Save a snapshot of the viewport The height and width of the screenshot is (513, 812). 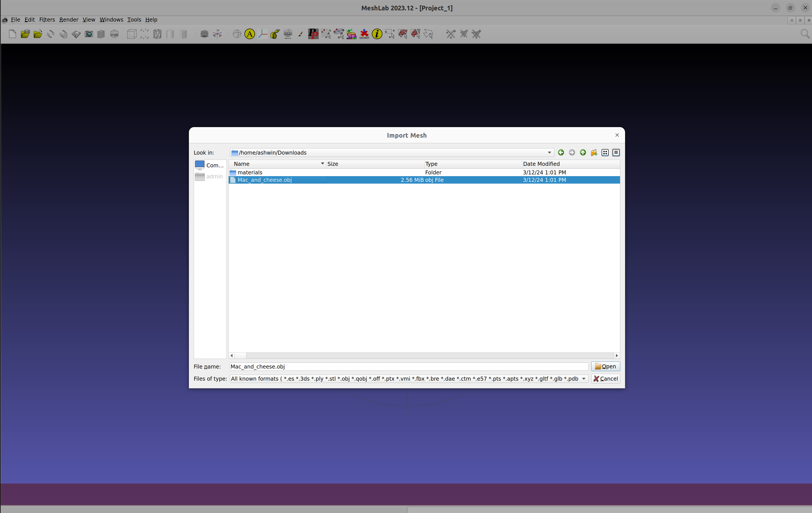(x=89, y=34)
